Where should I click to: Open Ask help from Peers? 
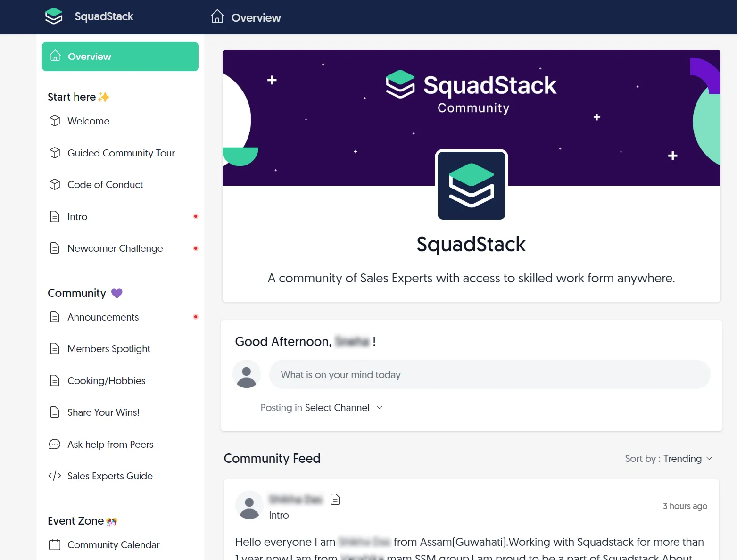pyautogui.click(x=110, y=445)
